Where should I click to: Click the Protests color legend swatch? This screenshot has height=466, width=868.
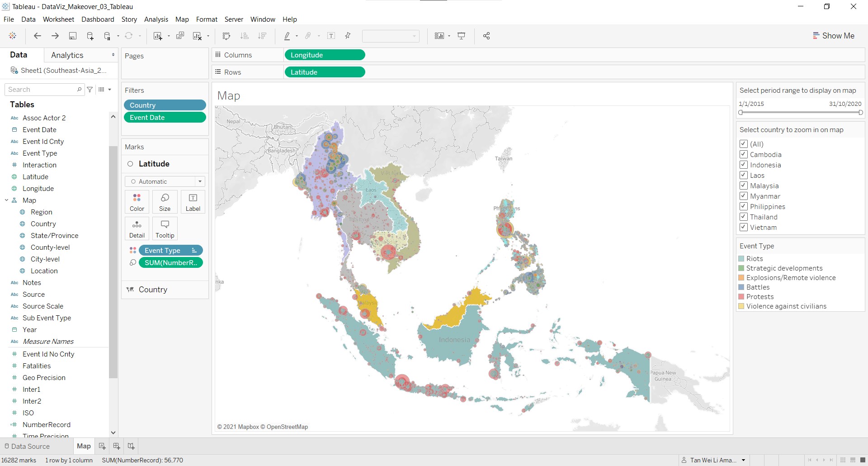(741, 297)
